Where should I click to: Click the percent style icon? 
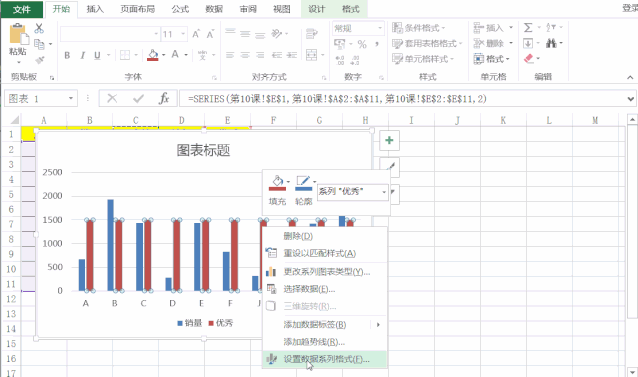click(x=362, y=44)
